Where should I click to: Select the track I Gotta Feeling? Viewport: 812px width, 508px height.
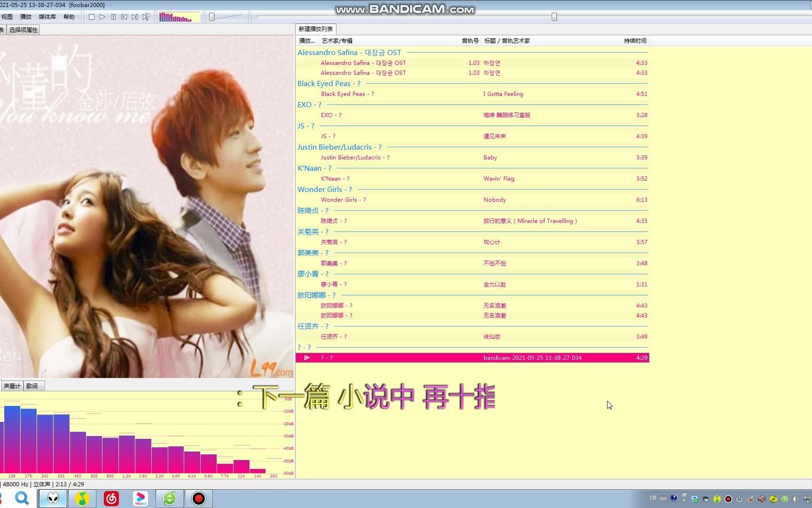click(472, 94)
